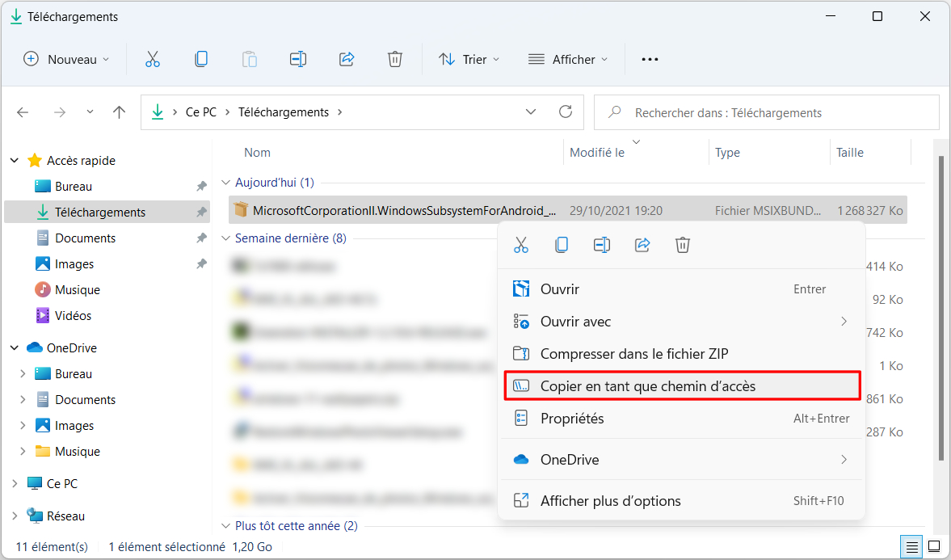Image resolution: width=951 pixels, height=560 pixels.
Task: Expand the Ce PC tree node
Action: tap(15, 483)
